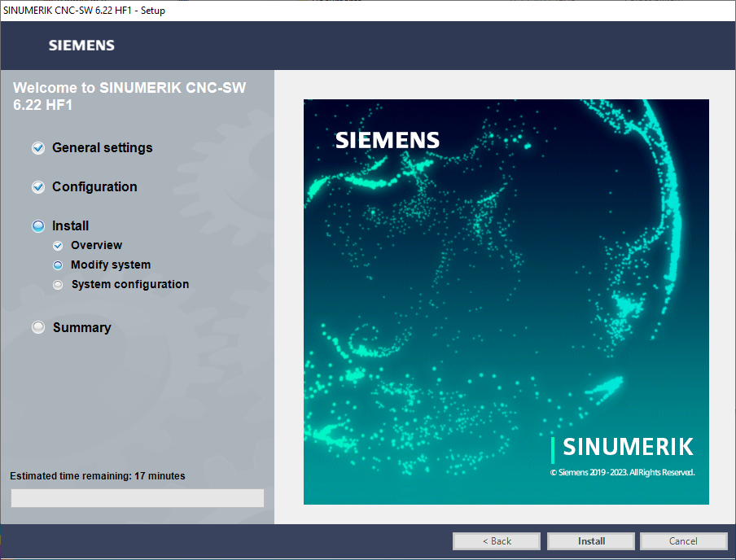Click the Summary step bullet icon

coord(38,327)
